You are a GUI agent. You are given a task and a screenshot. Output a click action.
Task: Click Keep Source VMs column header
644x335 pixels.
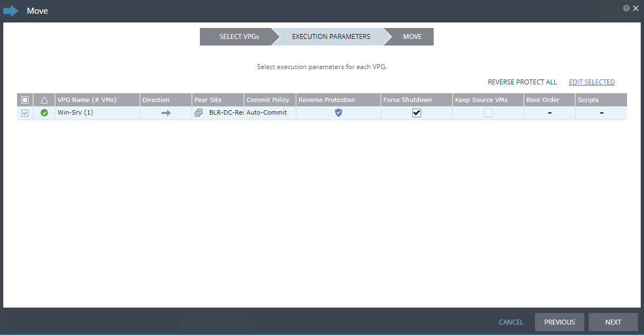(488, 100)
